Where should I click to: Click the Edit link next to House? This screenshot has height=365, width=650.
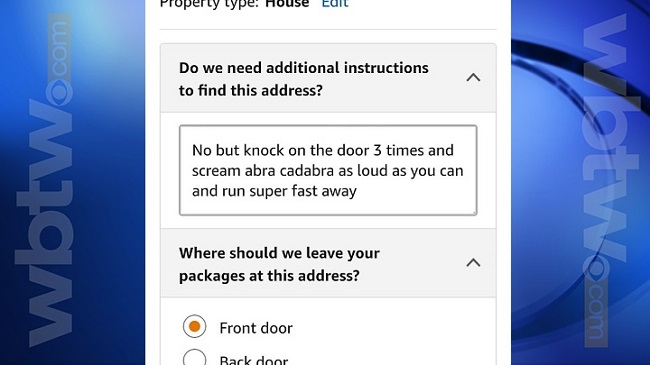(335, 3)
